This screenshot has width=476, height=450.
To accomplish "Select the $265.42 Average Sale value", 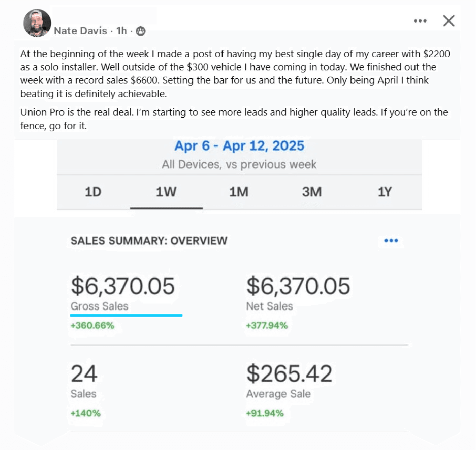I will (289, 373).
